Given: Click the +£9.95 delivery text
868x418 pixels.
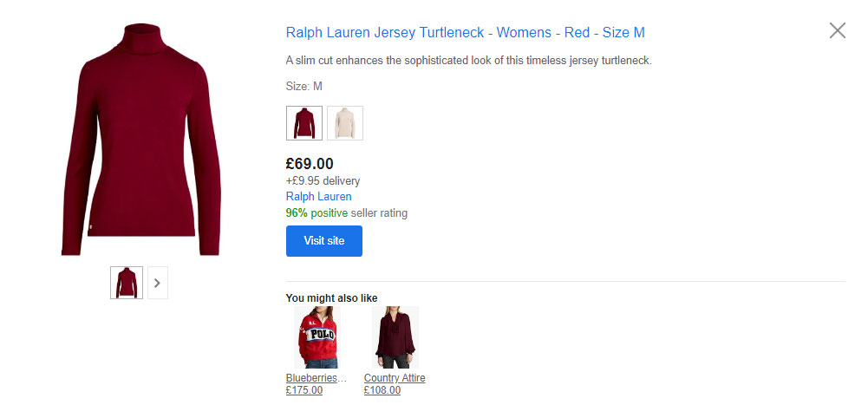Looking at the screenshot, I should (x=323, y=181).
